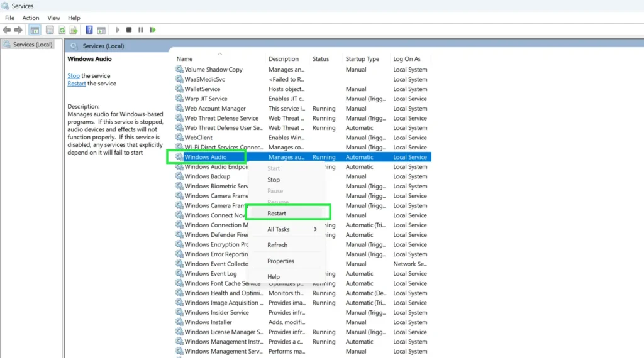Click the gear icon beside Web Account Manager

pos(179,108)
